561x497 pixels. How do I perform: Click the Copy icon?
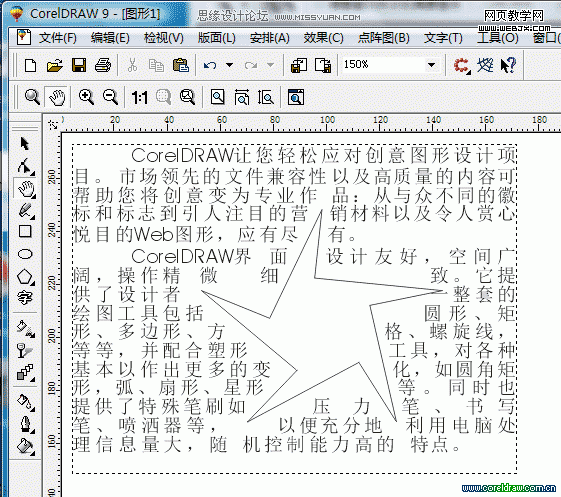coord(156,65)
